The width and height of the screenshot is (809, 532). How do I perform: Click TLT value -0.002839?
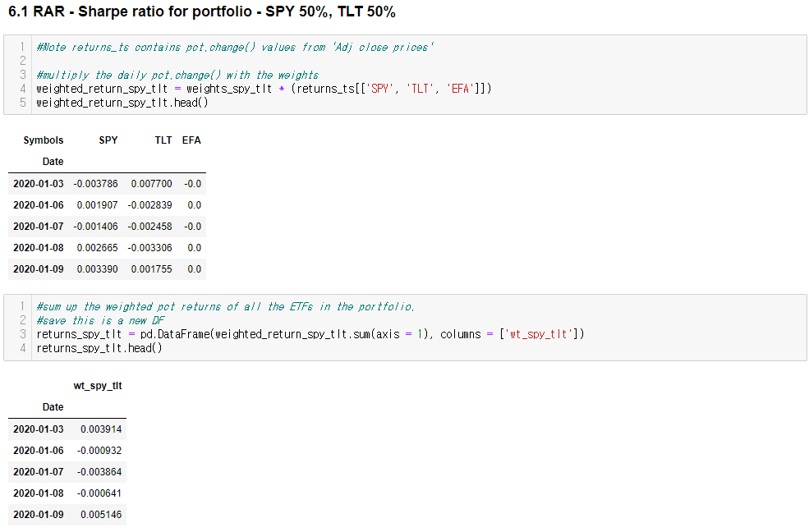pyautogui.click(x=149, y=205)
